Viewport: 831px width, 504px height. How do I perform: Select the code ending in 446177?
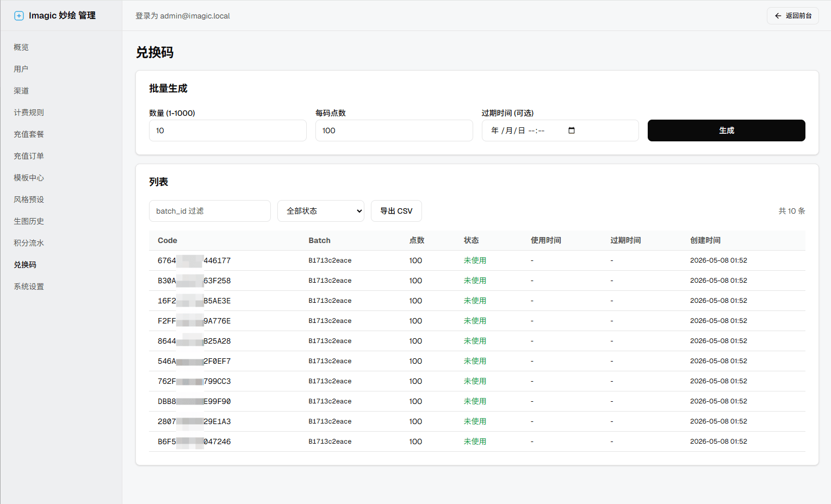pos(194,260)
